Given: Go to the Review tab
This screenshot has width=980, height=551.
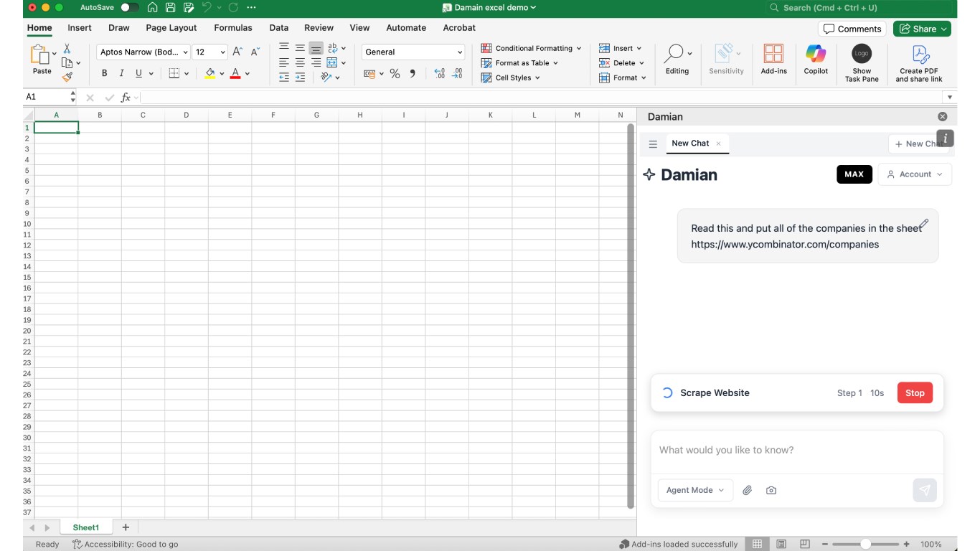Looking at the screenshot, I should pyautogui.click(x=319, y=28).
